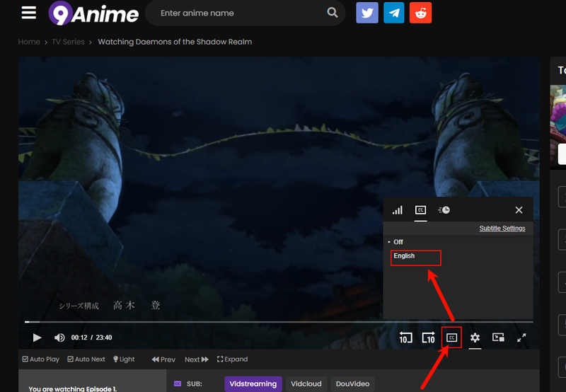Go to the Home breadcrumb

[x=29, y=42]
